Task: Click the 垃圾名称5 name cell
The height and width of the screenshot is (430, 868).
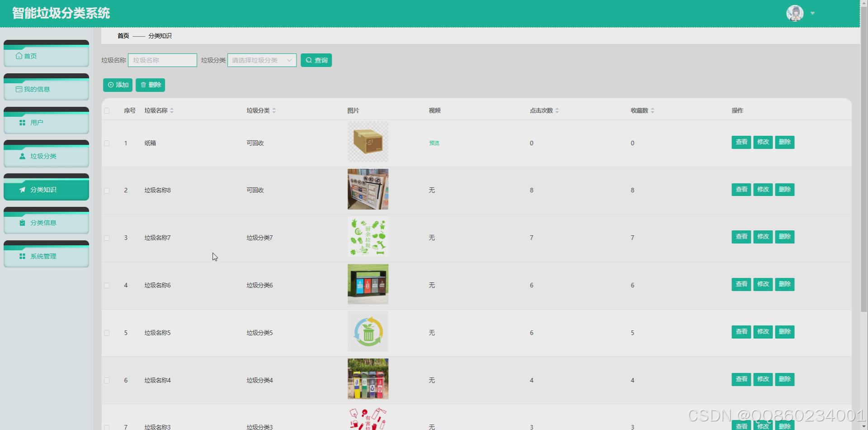Action: [157, 333]
